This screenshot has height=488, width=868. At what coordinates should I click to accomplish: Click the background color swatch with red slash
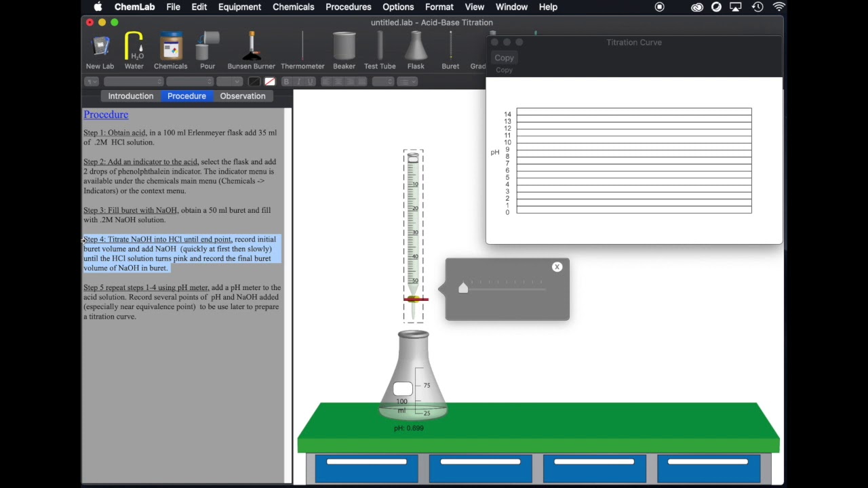[x=270, y=81]
